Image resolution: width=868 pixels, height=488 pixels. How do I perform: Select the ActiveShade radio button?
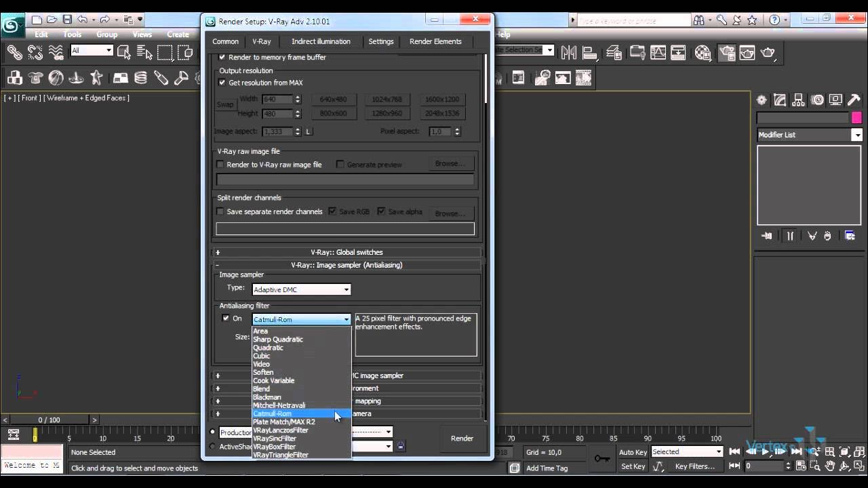212,447
